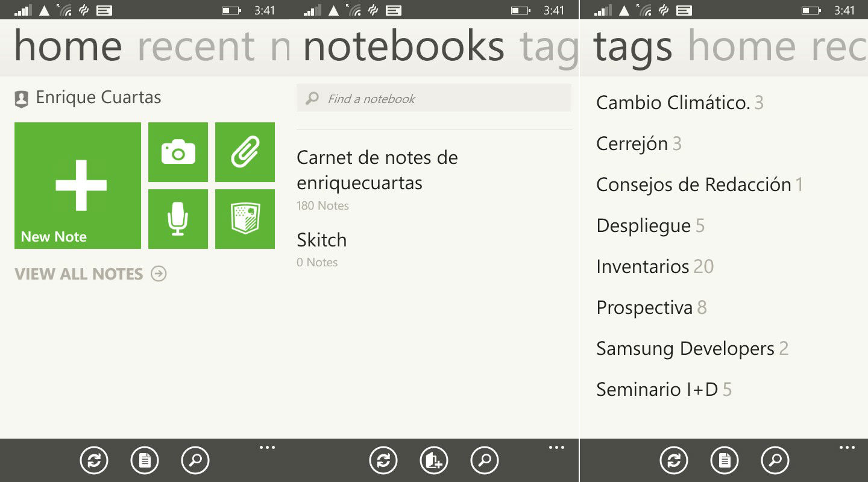Expand the home screen app bar ellipsis
The height and width of the screenshot is (482, 868).
tap(267, 448)
